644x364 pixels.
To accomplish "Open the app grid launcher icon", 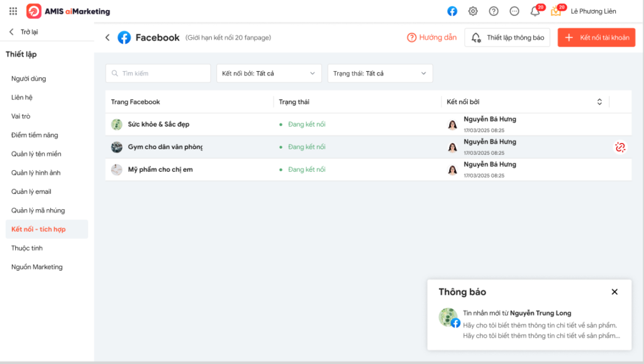I will click(x=13, y=11).
